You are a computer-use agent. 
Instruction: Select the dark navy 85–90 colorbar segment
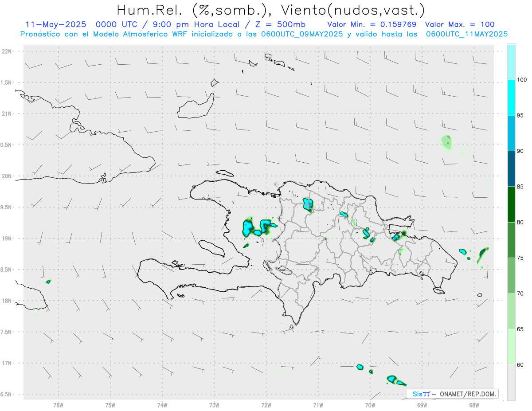(511, 168)
